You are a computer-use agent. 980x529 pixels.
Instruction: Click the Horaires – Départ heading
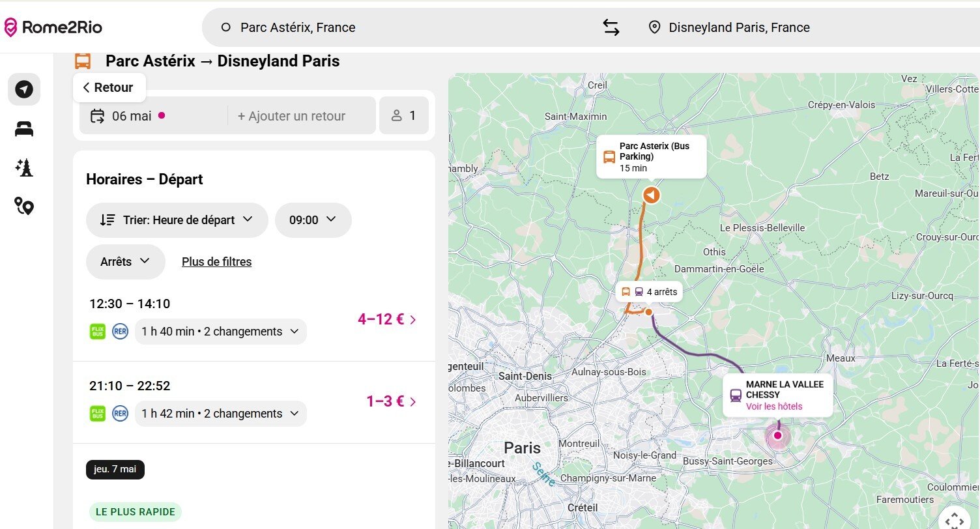tap(145, 179)
